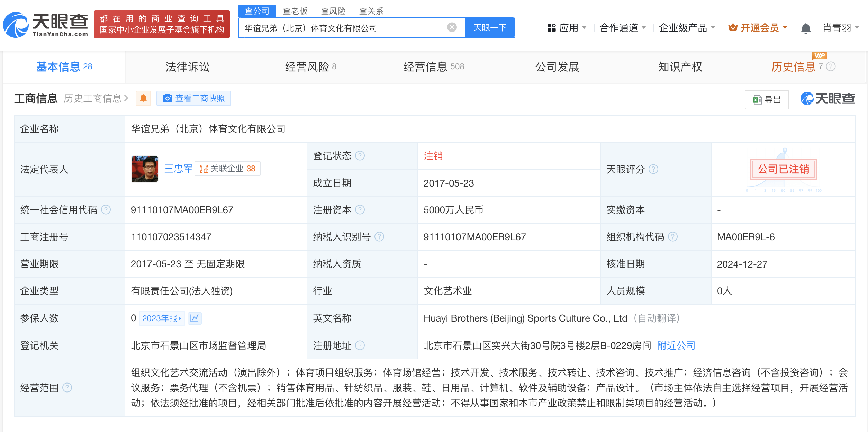Click help icon next to 注册地址
The height and width of the screenshot is (432, 868).
point(360,345)
